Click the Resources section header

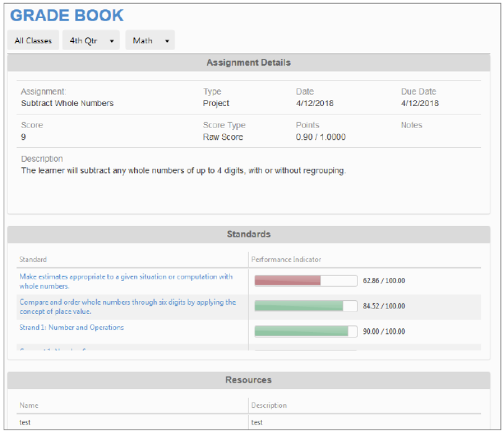point(248,380)
